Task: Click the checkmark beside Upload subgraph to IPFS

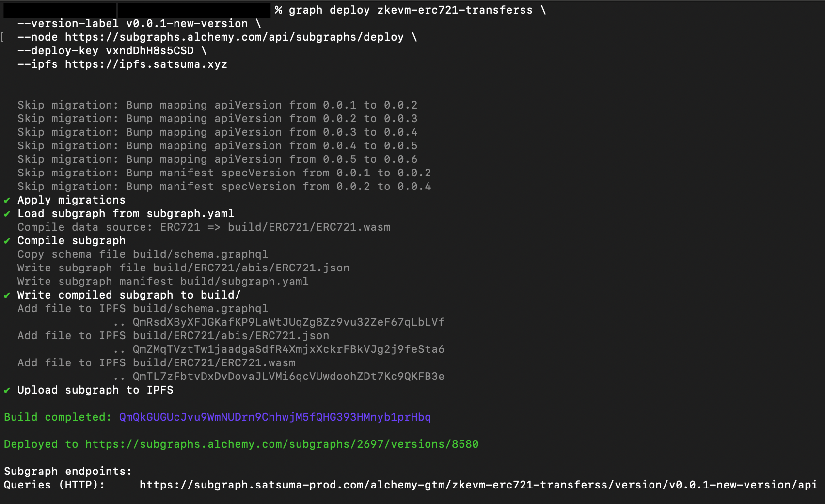Action: point(7,390)
